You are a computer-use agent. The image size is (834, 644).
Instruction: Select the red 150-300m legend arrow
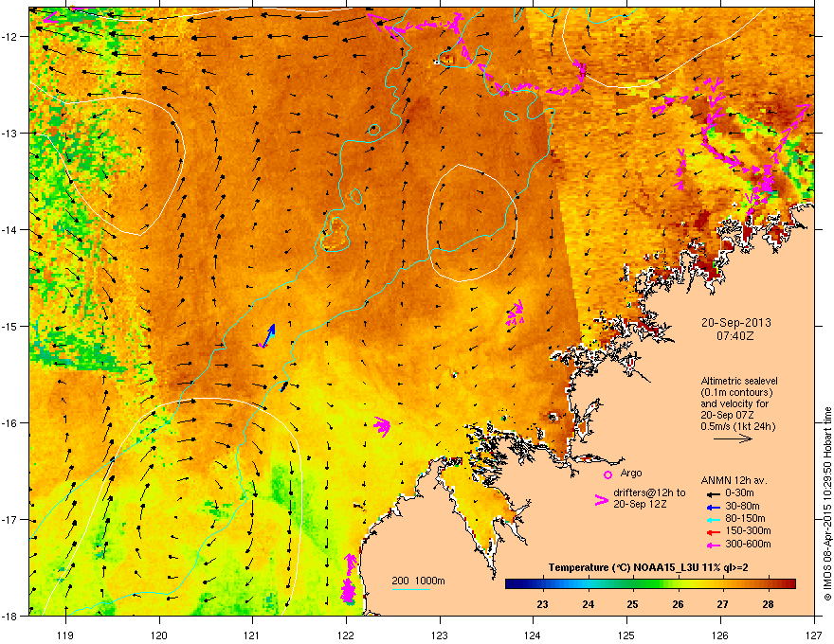click(x=713, y=531)
